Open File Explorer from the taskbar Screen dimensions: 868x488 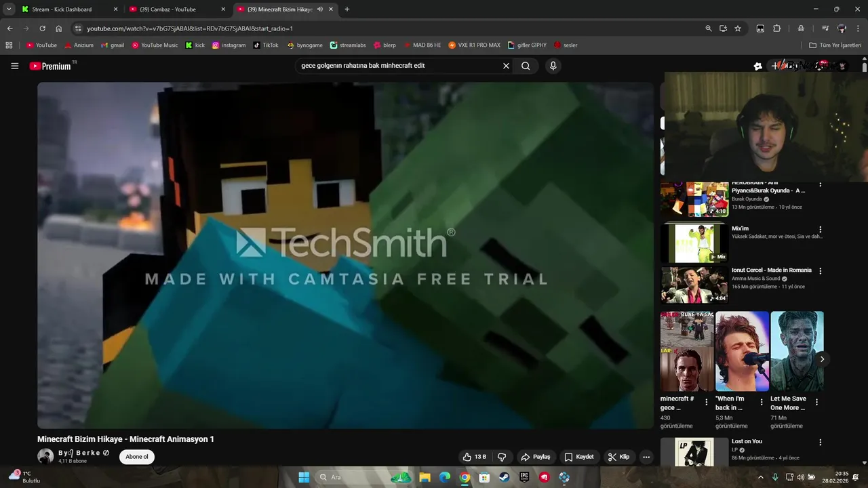click(x=425, y=477)
